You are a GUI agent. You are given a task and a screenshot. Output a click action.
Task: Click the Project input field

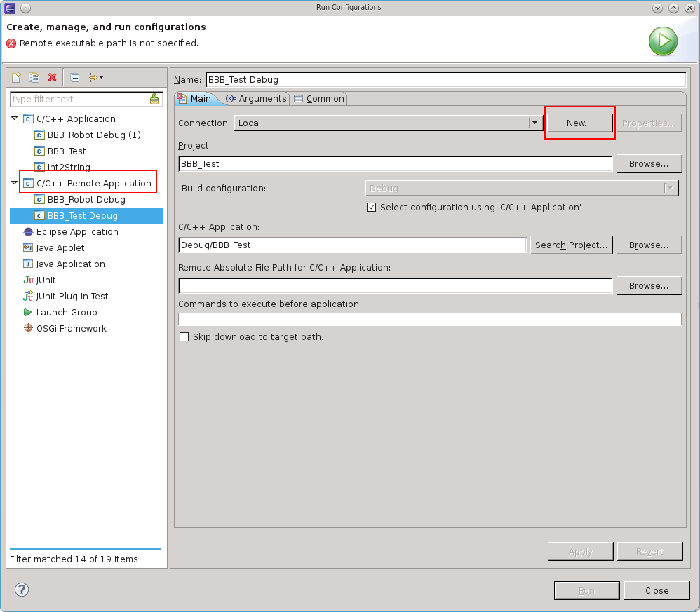point(396,164)
